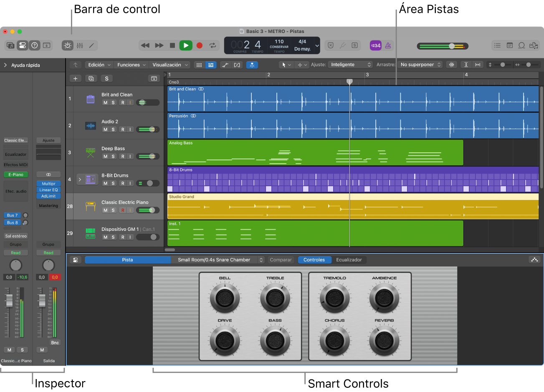The width and height of the screenshot is (544, 392).
Task: Open the Note Pads icon
Action: [x=509, y=46]
